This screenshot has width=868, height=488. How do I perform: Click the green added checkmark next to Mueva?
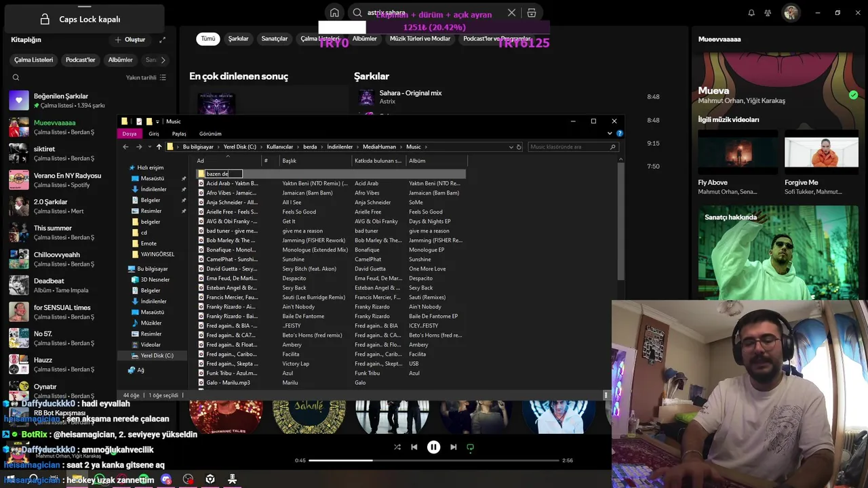tap(853, 95)
